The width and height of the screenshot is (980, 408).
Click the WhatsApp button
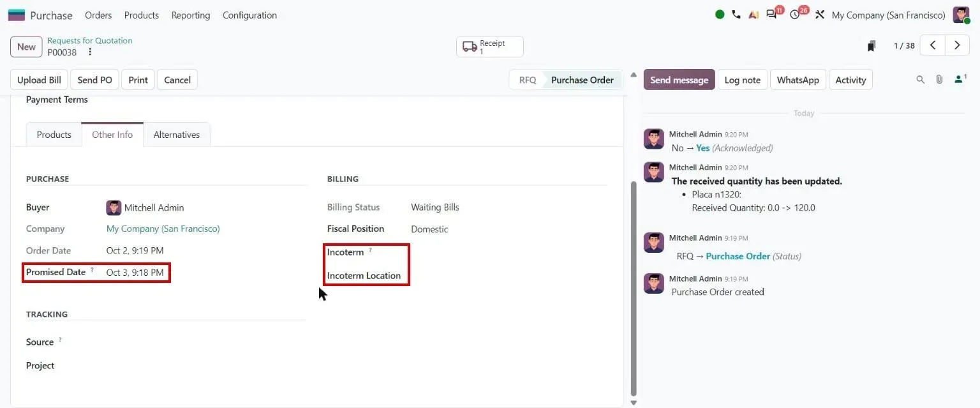pyautogui.click(x=798, y=80)
